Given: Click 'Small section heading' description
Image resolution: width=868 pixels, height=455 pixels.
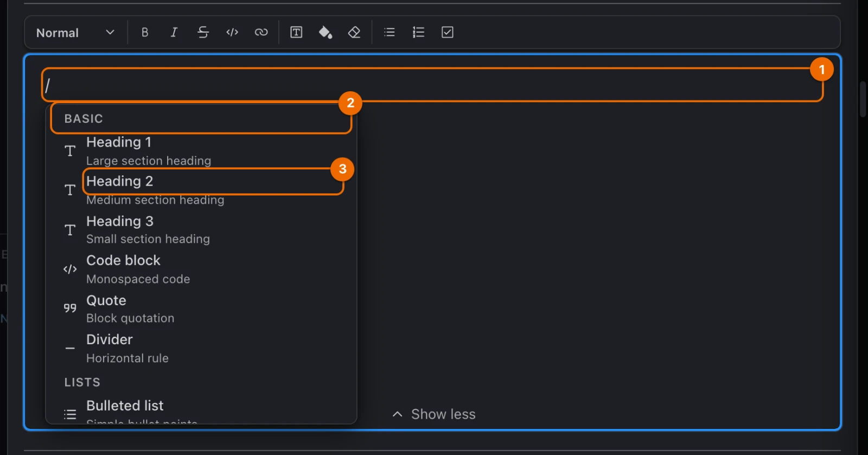Looking at the screenshot, I should pyautogui.click(x=148, y=239).
